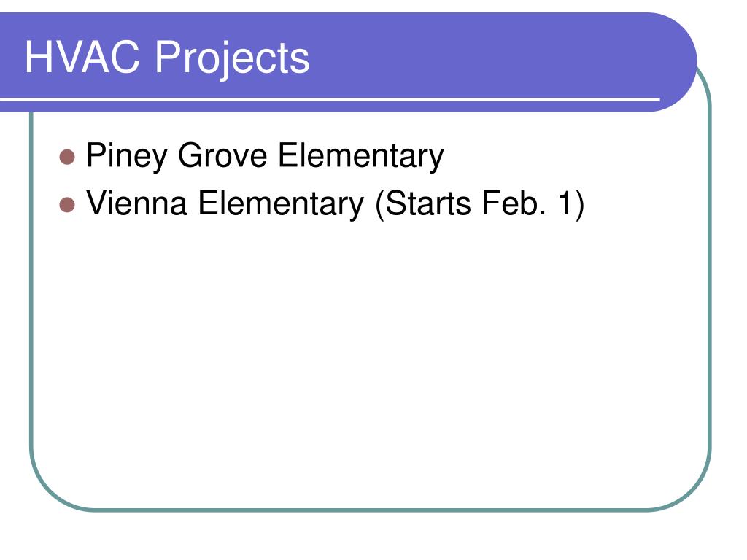Click the word Piney in first bullet
Screen dimensions: 747x560
coord(127,156)
